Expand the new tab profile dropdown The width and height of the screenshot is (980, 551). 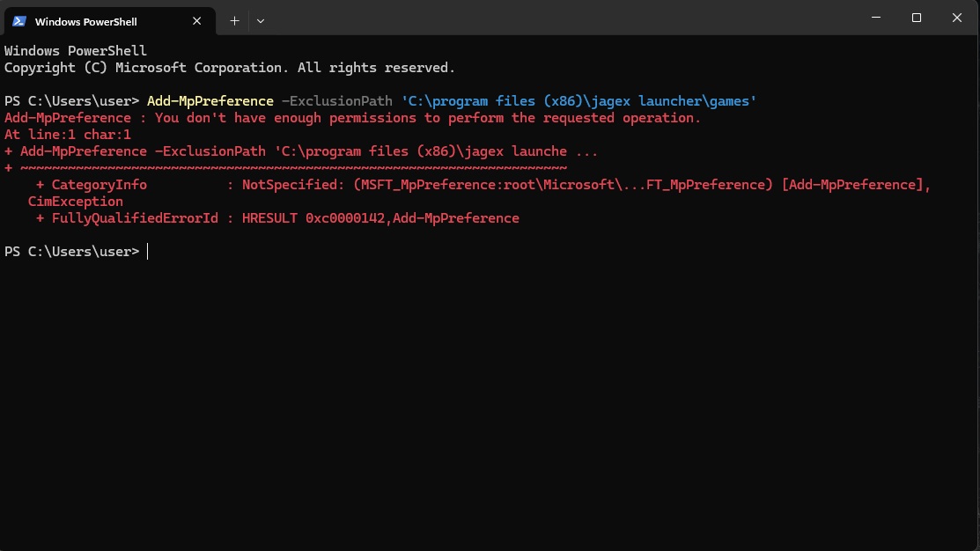click(x=261, y=20)
